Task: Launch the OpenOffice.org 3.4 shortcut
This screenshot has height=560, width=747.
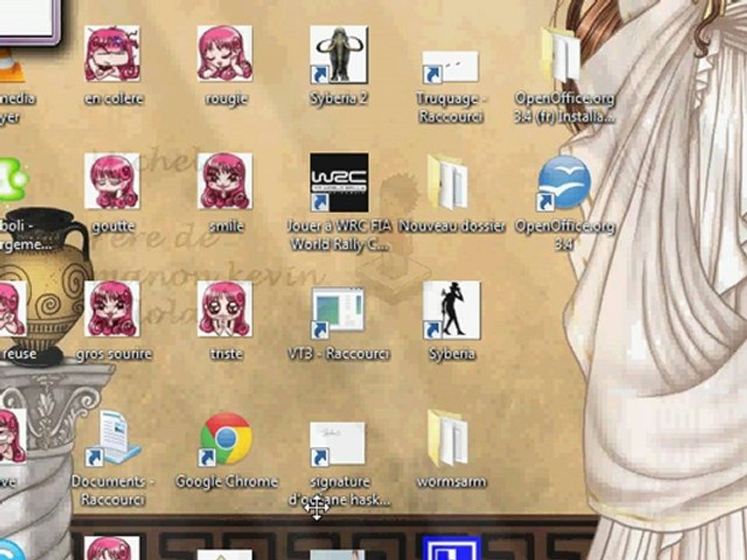Action: (563, 183)
